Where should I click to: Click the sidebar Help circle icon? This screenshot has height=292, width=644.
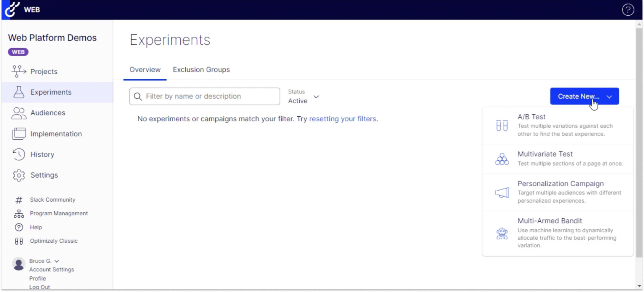point(19,227)
